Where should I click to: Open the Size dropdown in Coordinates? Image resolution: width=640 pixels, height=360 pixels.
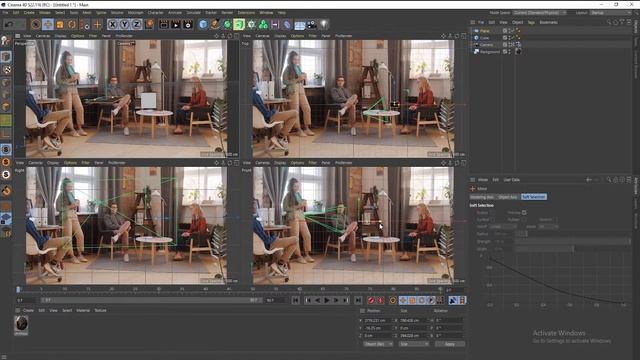point(413,344)
